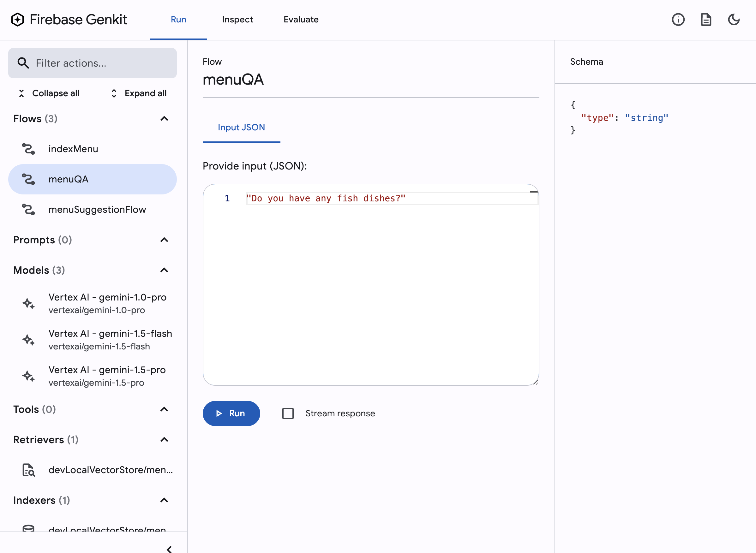Open Vertex AI gemini-1.0-pro model
The width and height of the screenshot is (756, 553).
click(x=93, y=304)
